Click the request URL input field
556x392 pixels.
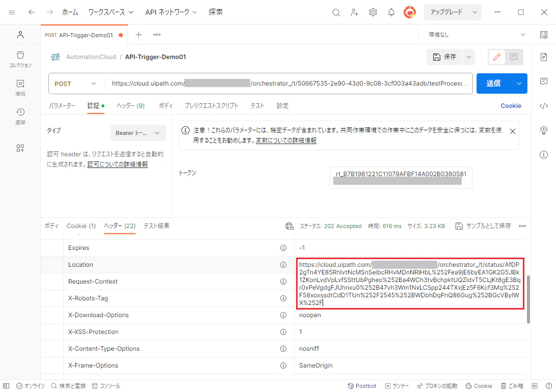coord(289,83)
